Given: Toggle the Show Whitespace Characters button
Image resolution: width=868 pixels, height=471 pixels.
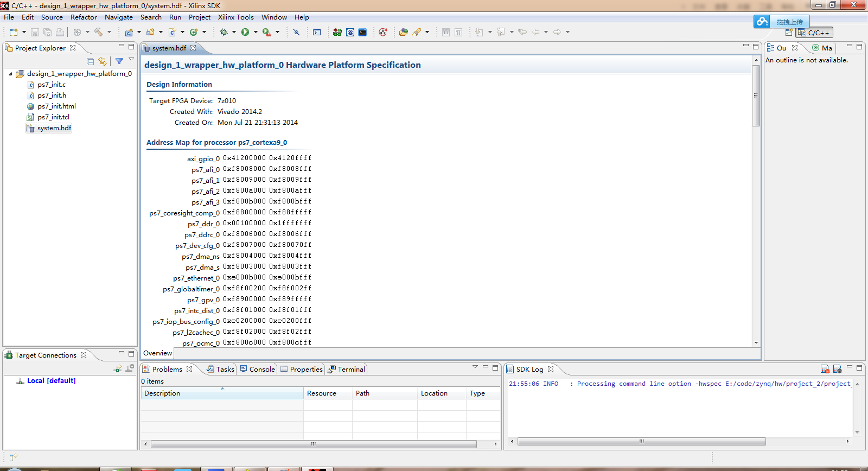Looking at the screenshot, I should pos(458,32).
